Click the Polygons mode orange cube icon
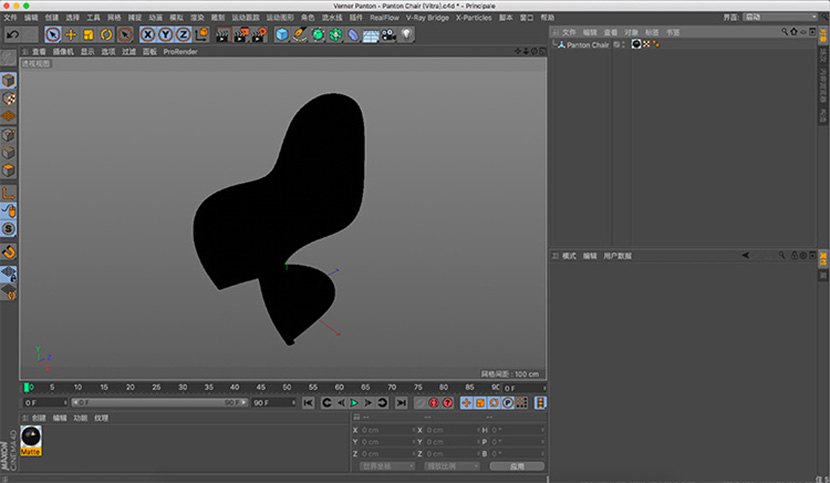The image size is (830, 483). click(x=8, y=171)
